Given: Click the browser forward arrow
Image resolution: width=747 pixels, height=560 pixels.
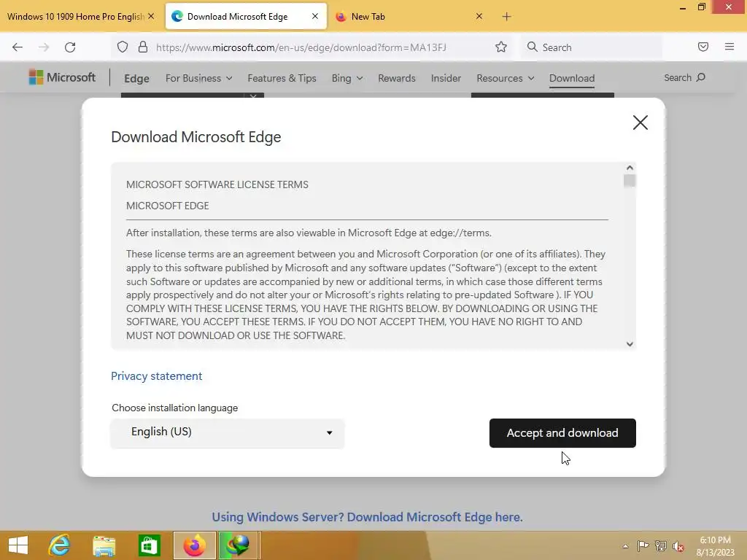Looking at the screenshot, I should click(44, 47).
